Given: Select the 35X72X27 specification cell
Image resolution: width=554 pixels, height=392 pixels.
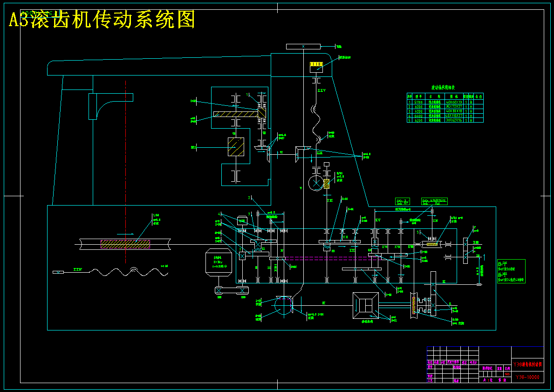Looking at the screenshot, I should tap(454, 106).
